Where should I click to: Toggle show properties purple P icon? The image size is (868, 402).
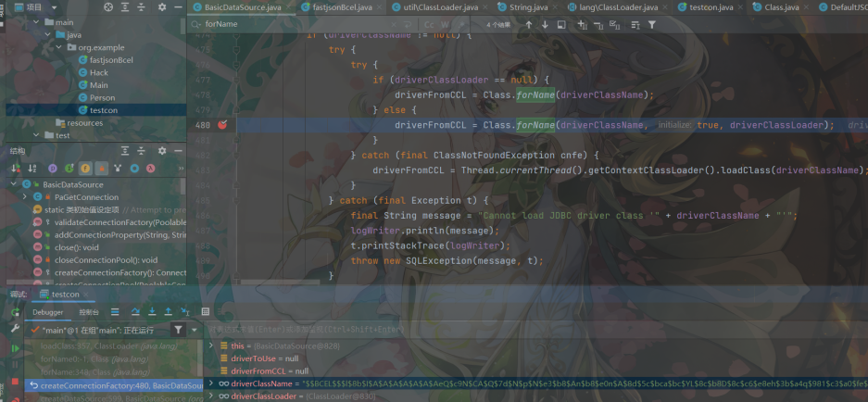click(x=53, y=168)
